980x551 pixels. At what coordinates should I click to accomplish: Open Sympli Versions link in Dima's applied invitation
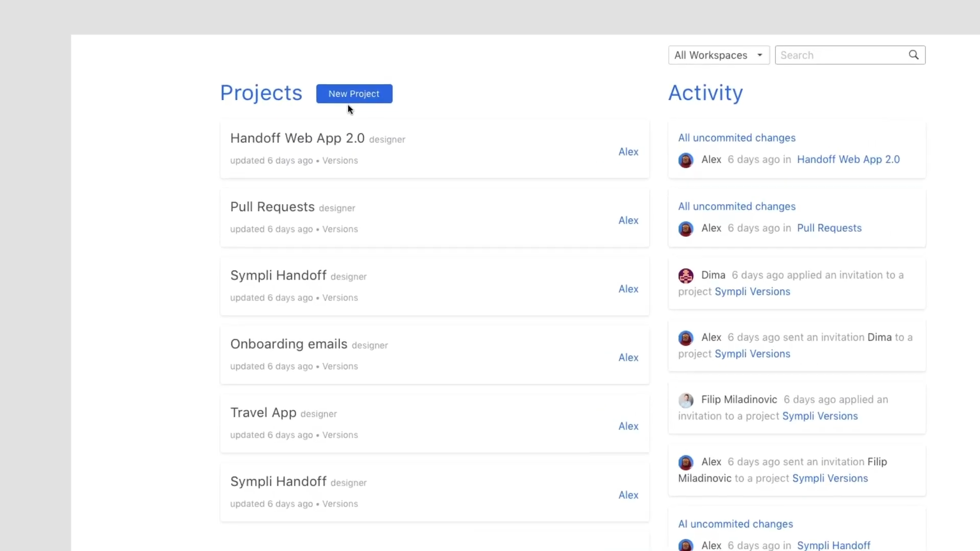pos(752,291)
